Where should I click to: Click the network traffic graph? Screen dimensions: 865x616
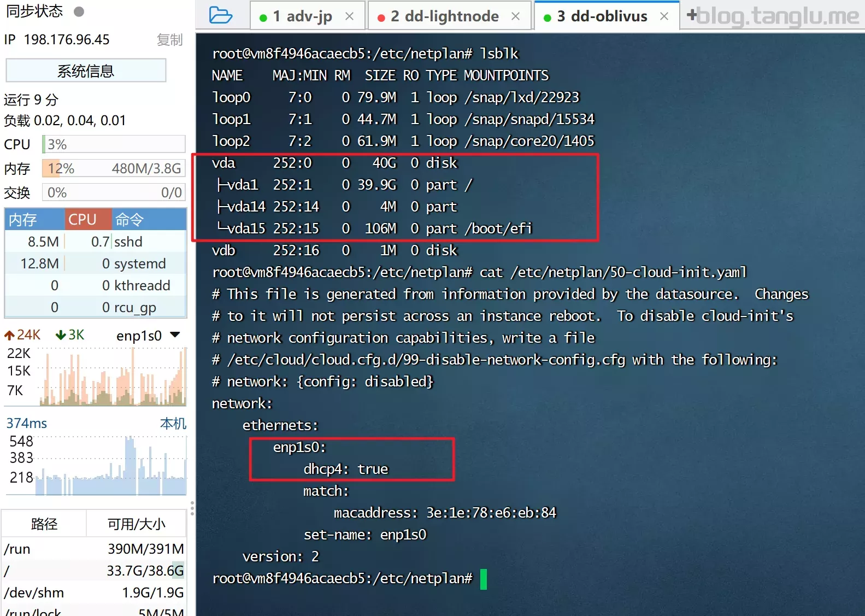point(112,376)
